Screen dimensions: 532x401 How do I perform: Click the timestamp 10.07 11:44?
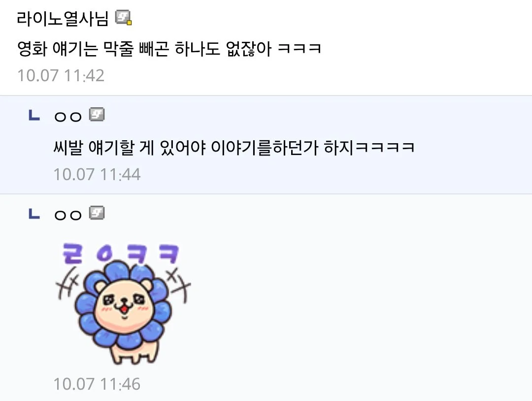click(97, 175)
